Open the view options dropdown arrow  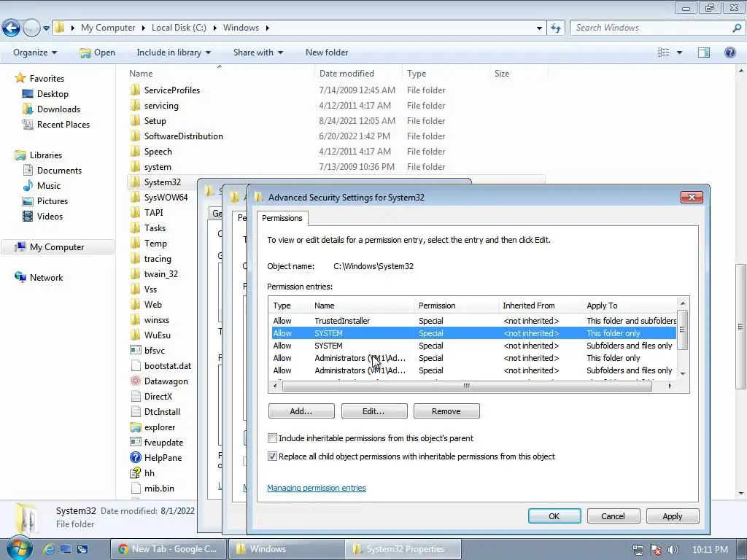pos(679,52)
